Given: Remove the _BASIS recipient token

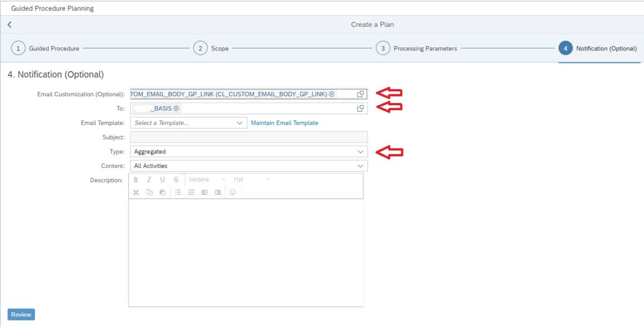Looking at the screenshot, I should [x=175, y=108].
